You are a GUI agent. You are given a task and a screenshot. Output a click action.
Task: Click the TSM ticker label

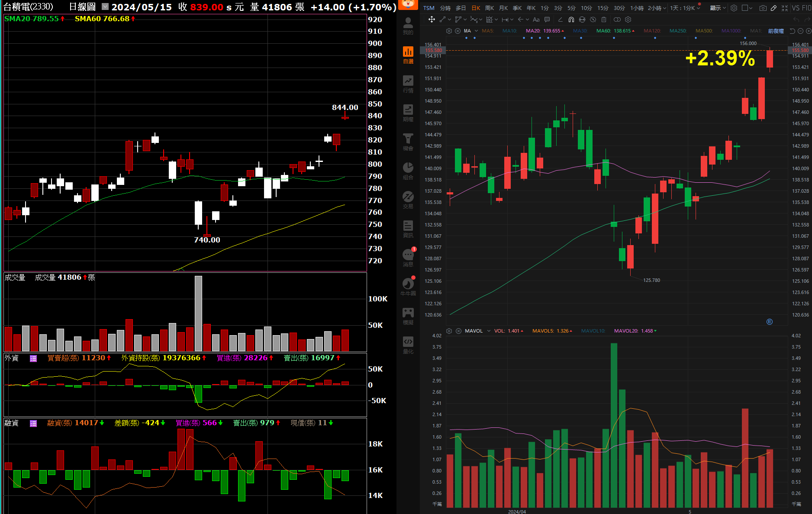tap(429, 8)
